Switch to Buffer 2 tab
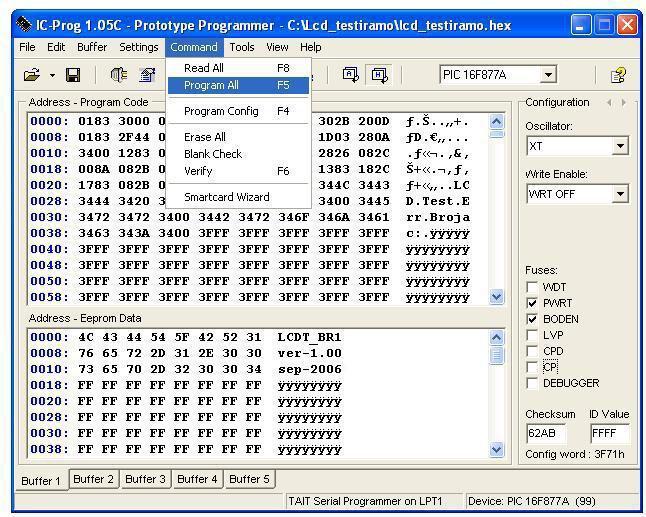 click(x=94, y=479)
